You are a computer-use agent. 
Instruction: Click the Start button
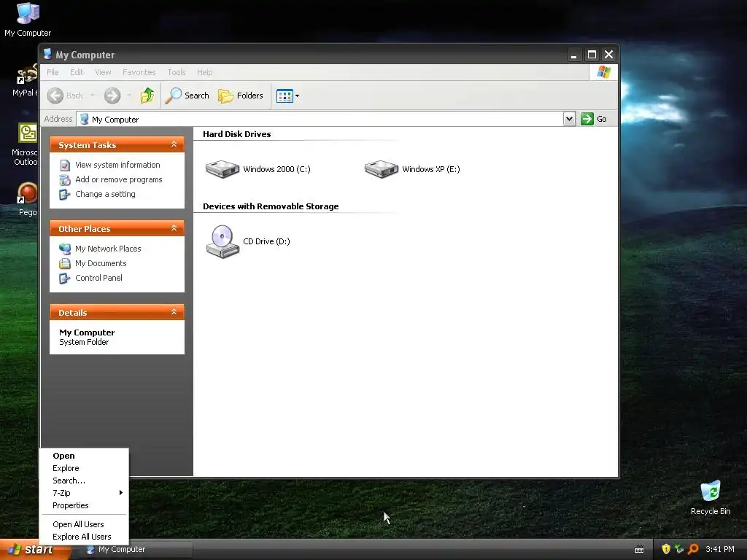click(x=34, y=550)
